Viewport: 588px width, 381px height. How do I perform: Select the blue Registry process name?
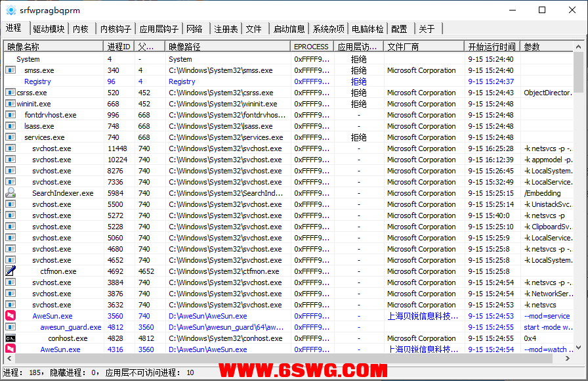(x=37, y=81)
